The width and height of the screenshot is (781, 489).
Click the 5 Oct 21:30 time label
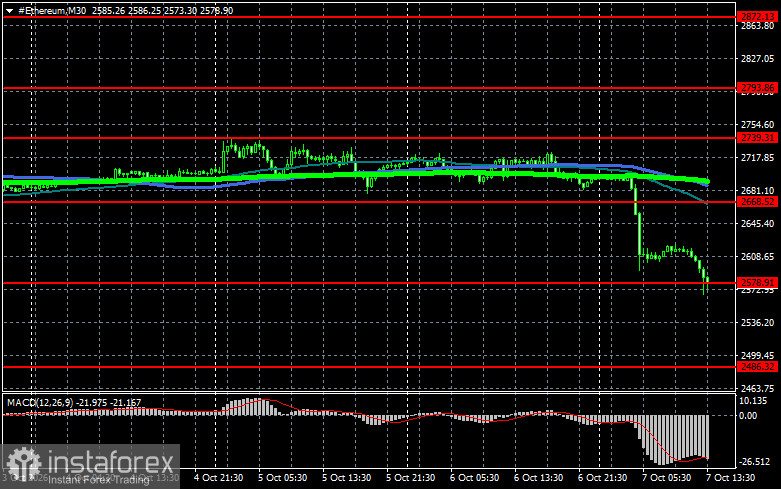tap(410, 478)
